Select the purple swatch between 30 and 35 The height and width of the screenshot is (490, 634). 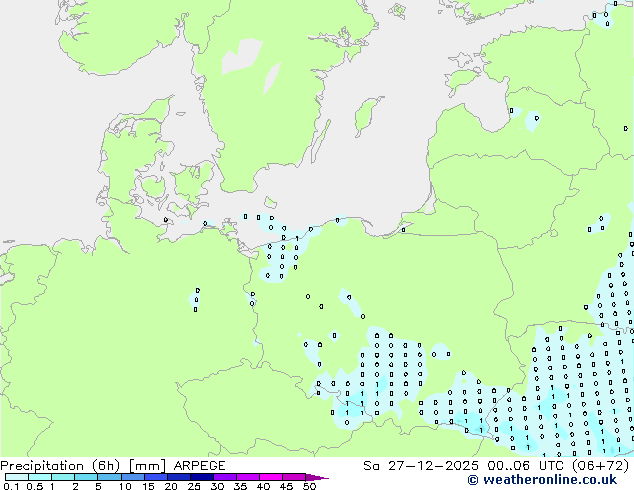point(224,477)
